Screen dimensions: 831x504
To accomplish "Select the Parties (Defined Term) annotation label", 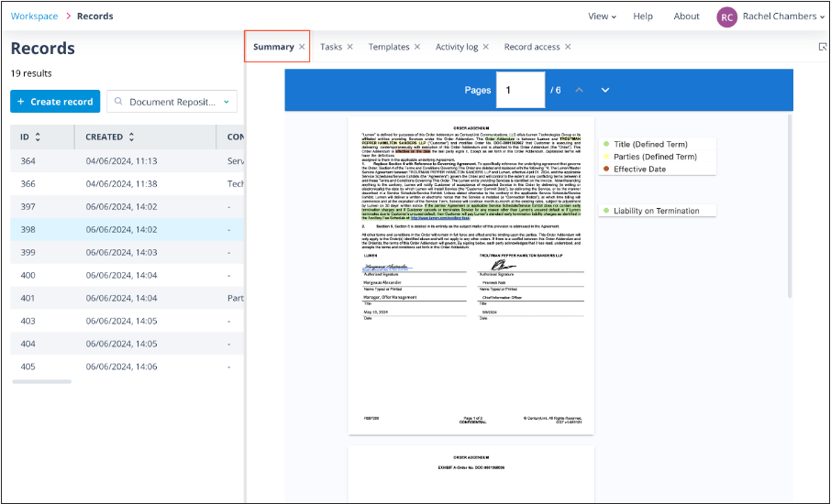I will click(x=655, y=157).
